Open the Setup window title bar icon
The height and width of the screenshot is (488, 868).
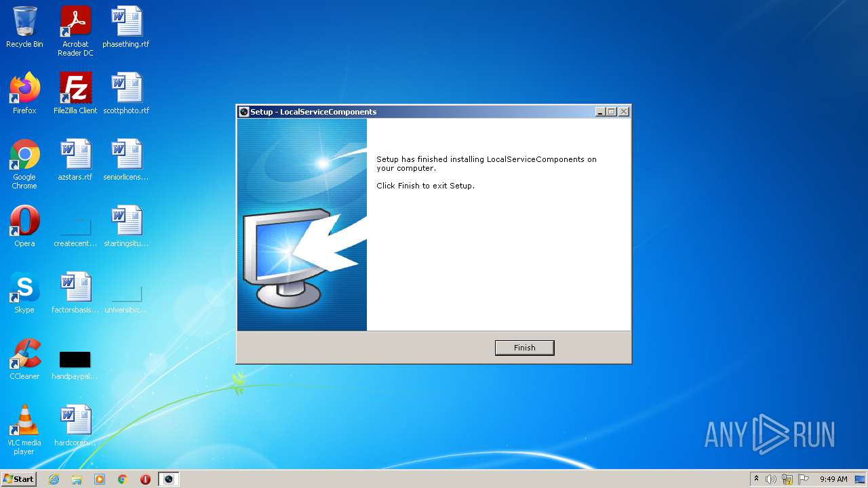(244, 112)
